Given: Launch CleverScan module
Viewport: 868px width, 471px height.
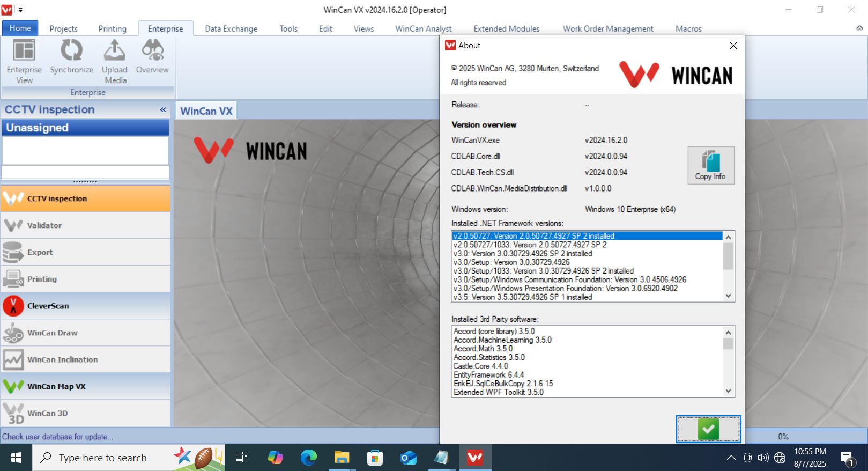Looking at the screenshot, I should pos(85,306).
